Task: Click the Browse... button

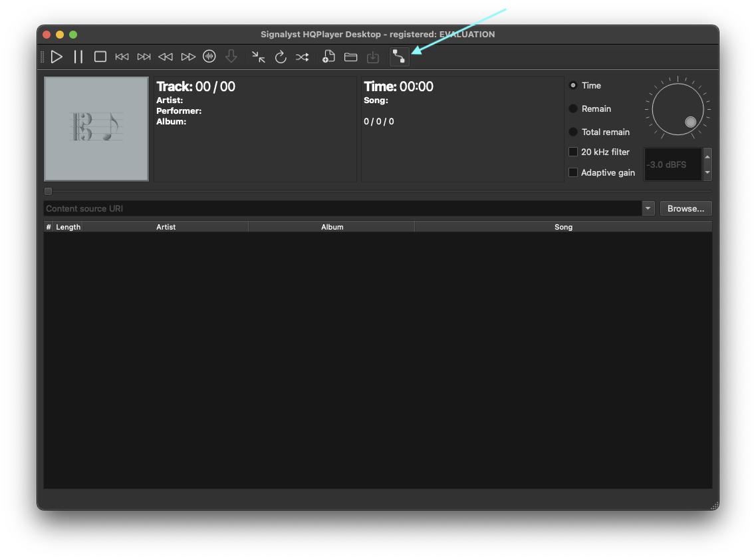Action: click(686, 209)
